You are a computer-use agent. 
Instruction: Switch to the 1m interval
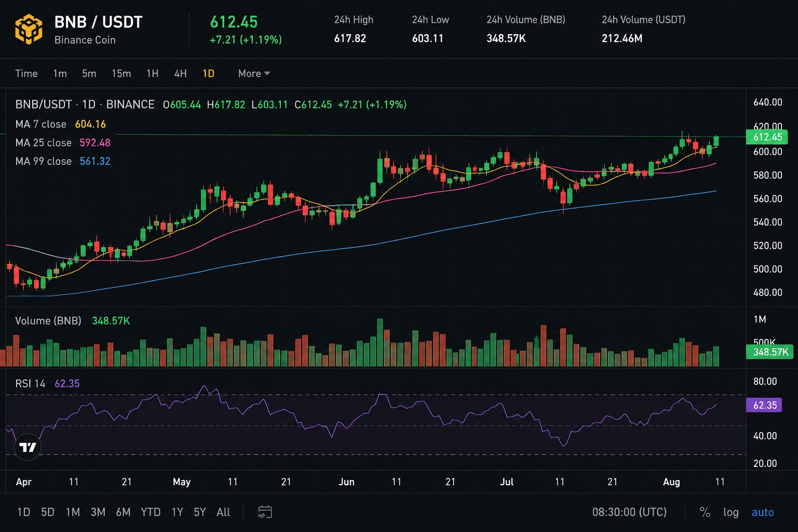[60, 74]
